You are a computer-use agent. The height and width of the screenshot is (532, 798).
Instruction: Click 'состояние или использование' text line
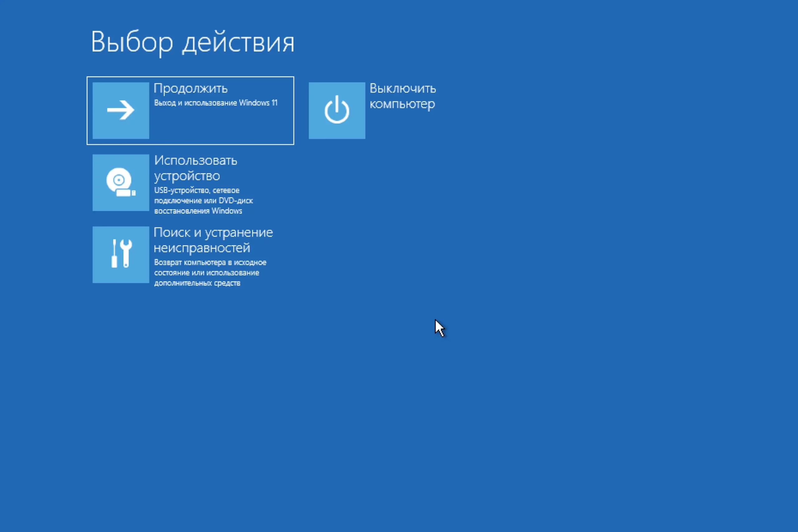point(207,273)
